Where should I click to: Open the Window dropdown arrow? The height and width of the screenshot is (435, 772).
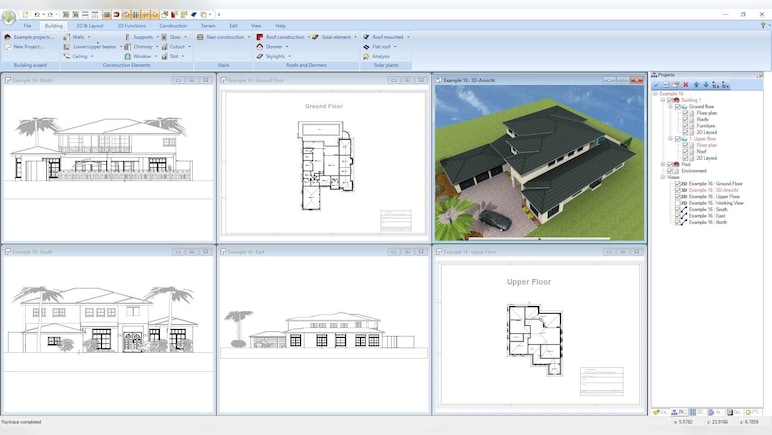(156, 56)
